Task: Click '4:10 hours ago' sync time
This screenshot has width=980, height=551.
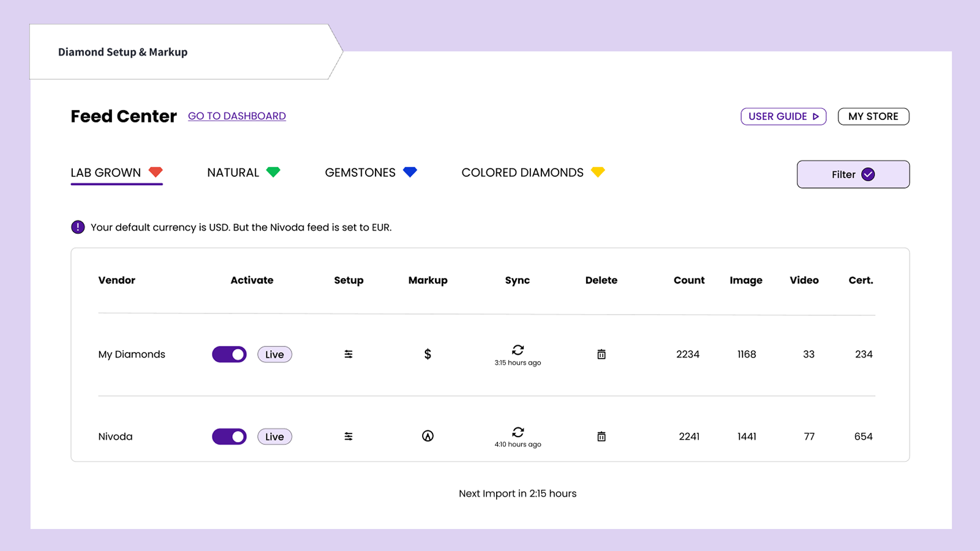Action: (518, 444)
